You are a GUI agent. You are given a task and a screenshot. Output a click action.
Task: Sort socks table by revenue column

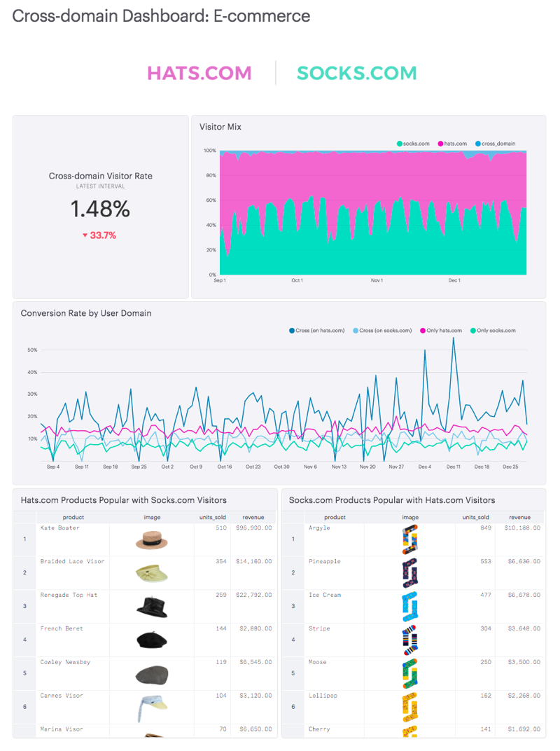(x=520, y=517)
